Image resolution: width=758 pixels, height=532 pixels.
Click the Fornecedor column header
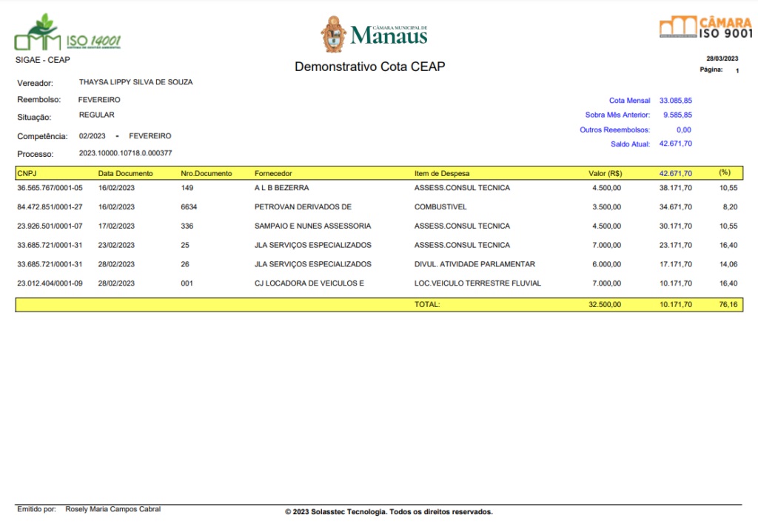pos(273,173)
